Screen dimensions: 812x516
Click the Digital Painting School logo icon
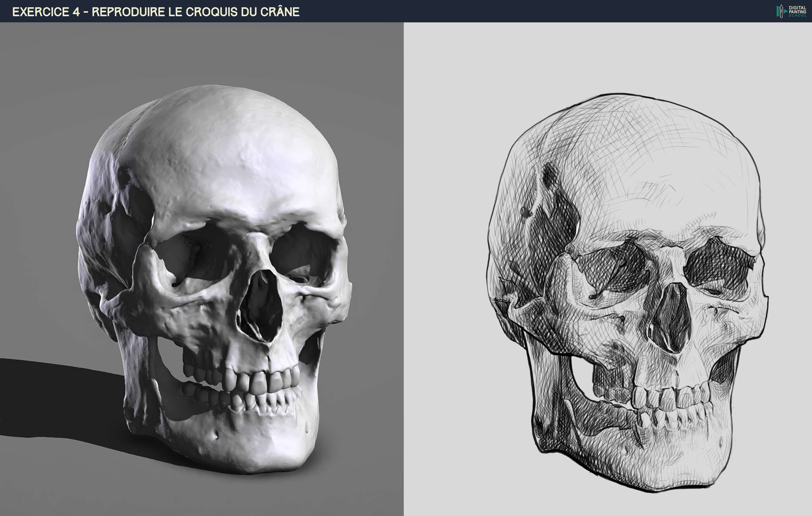(x=781, y=11)
